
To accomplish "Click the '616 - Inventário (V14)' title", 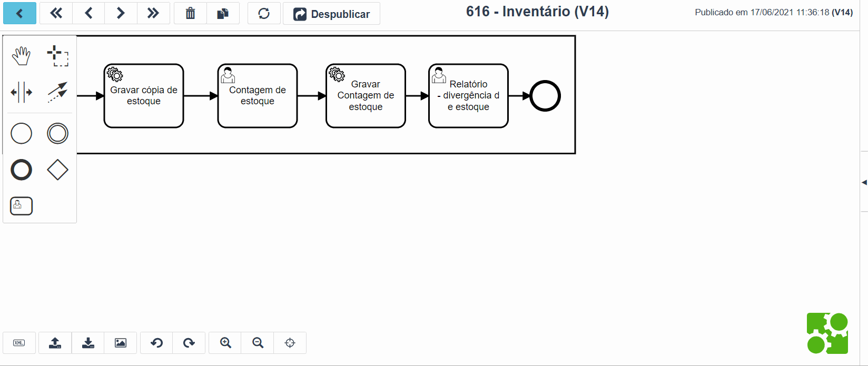I will point(537,12).
